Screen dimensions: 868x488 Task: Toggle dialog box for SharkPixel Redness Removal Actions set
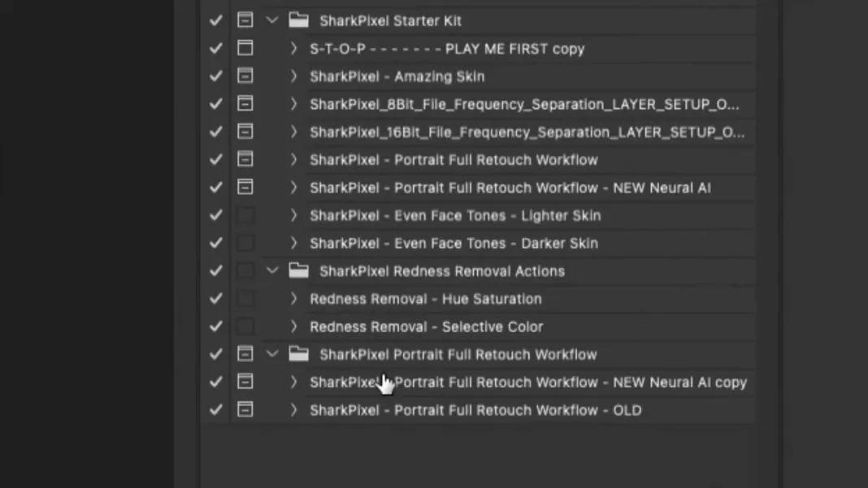click(x=245, y=270)
